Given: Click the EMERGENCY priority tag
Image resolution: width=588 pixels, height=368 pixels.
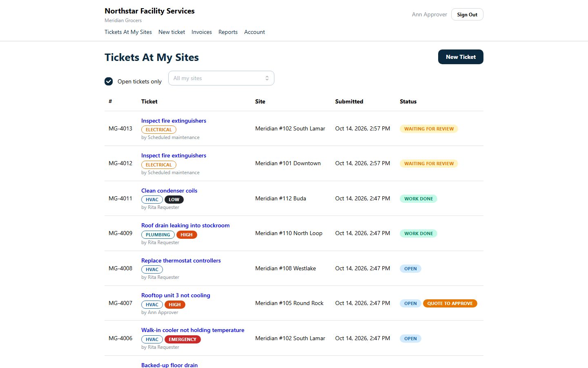Looking at the screenshot, I should [183, 339].
